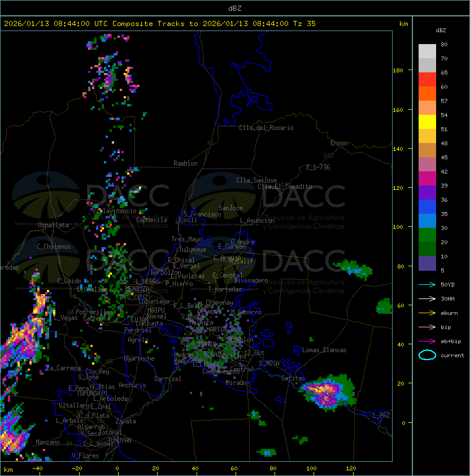Select the Ramblon map label
Viewport: 470px width, 476px height.
(185, 163)
